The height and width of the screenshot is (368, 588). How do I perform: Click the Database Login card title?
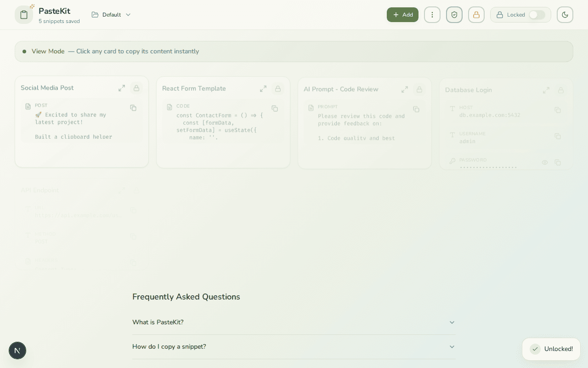(x=469, y=90)
